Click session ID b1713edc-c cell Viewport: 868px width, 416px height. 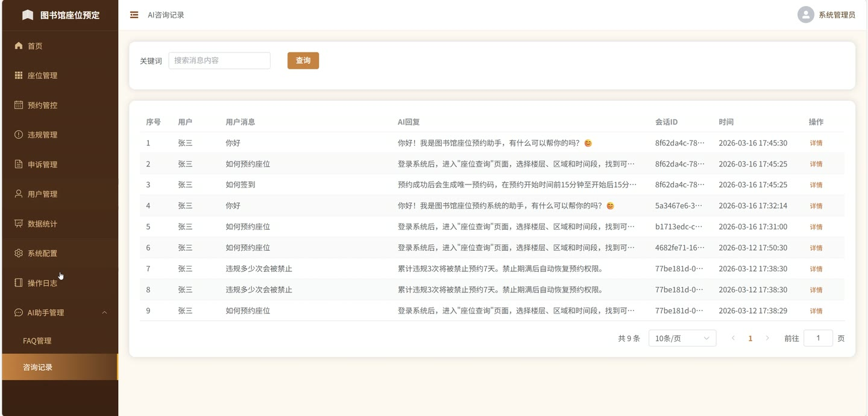click(x=680, y=227)
